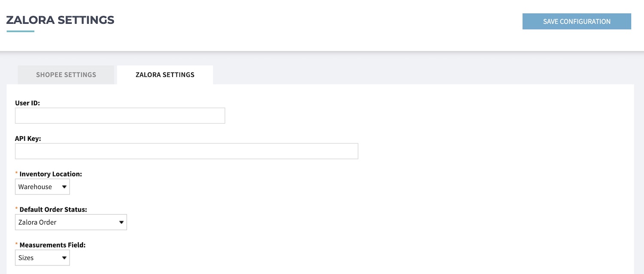Click the required asterisk before Inventory Location

(x=17, y=174)
